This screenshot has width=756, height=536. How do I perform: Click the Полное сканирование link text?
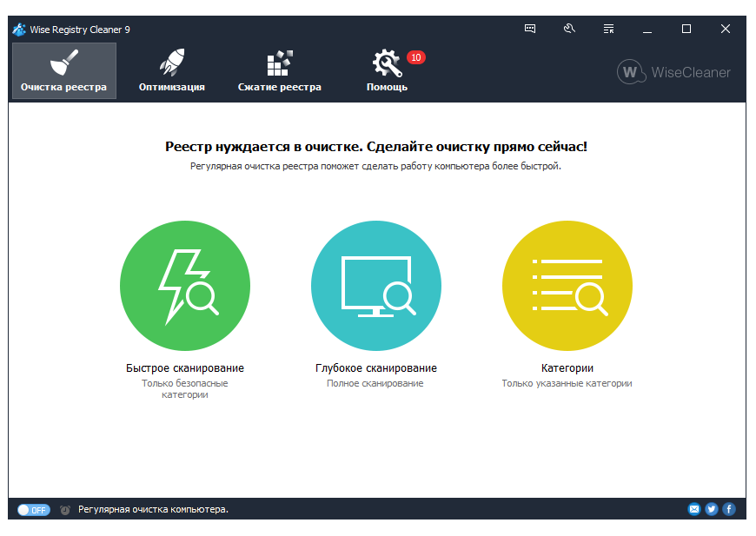376,382
